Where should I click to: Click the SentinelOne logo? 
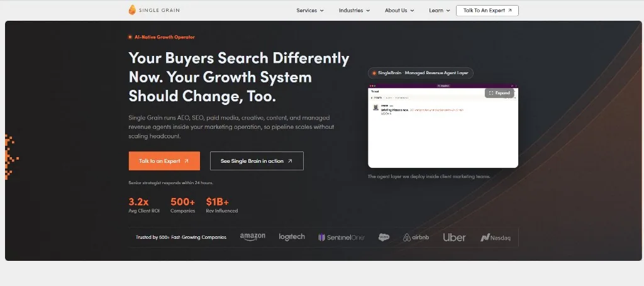[x=341, y=238]
